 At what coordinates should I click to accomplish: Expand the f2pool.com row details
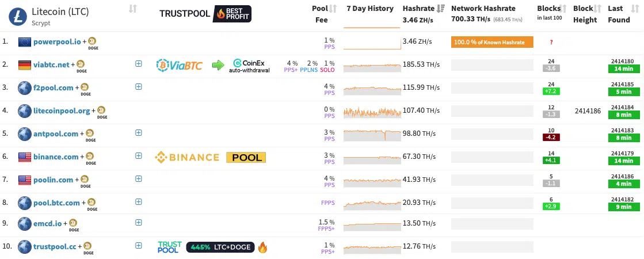(x=138, y=87)
